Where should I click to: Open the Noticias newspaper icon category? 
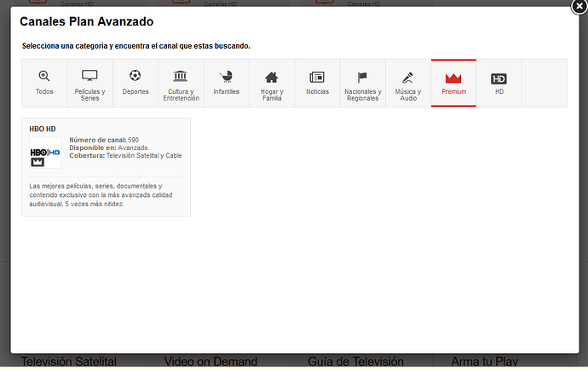pyautogui.click(x=317, y=78)
